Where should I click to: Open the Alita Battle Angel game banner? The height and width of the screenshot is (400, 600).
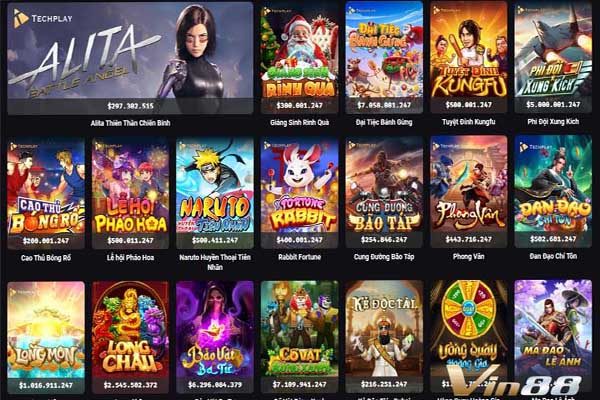130,58
